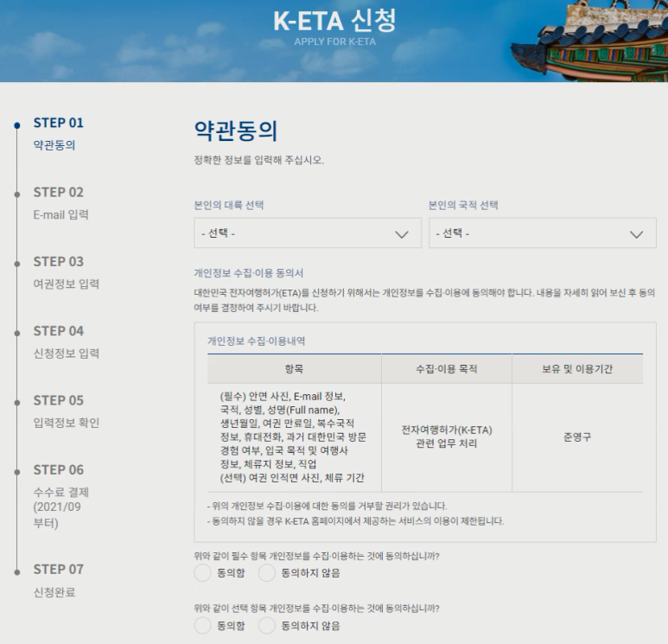Click the 준영구 table cell

577,437
